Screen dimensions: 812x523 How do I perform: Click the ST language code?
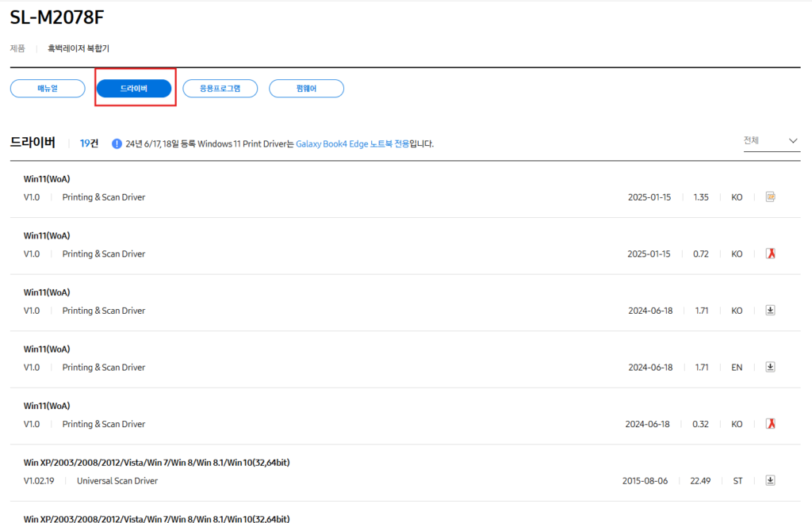[737, 481]
